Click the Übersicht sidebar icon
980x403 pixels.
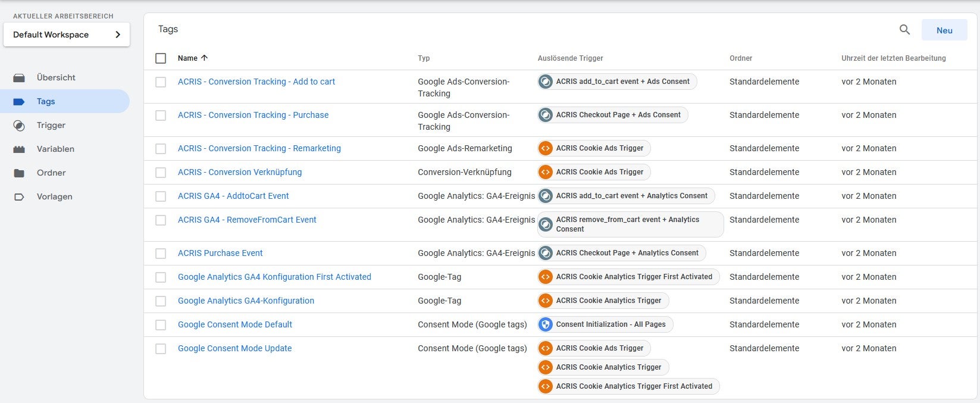19,78
